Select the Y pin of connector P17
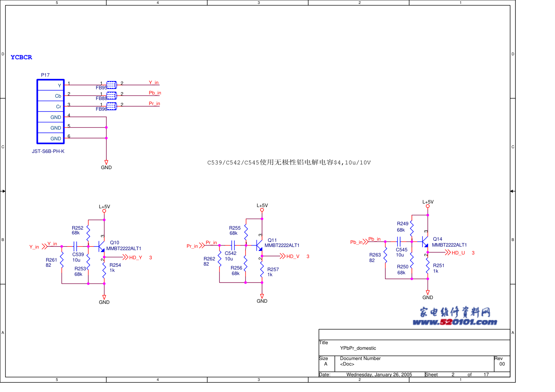555x392 pixels. pos(51,85)
